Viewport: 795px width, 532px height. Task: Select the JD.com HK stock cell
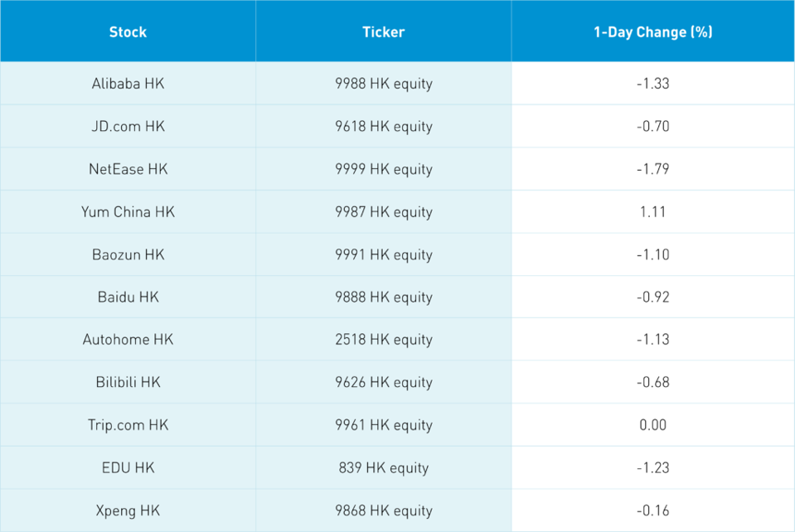(128, 127)
